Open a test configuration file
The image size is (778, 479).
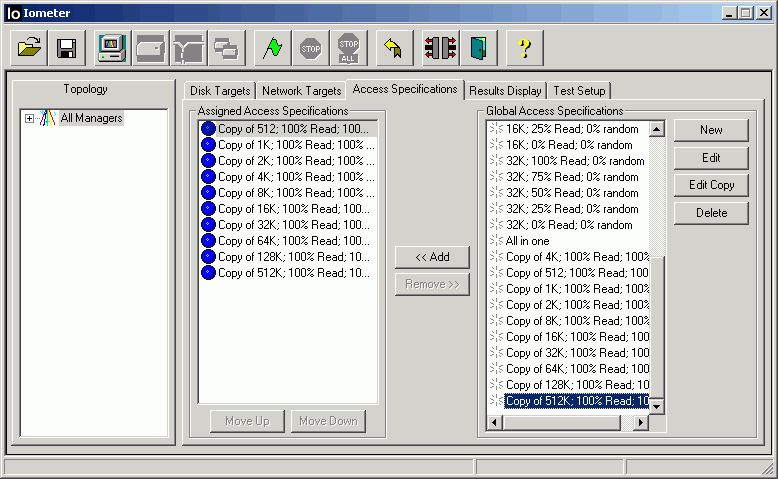tap(29, 48)
